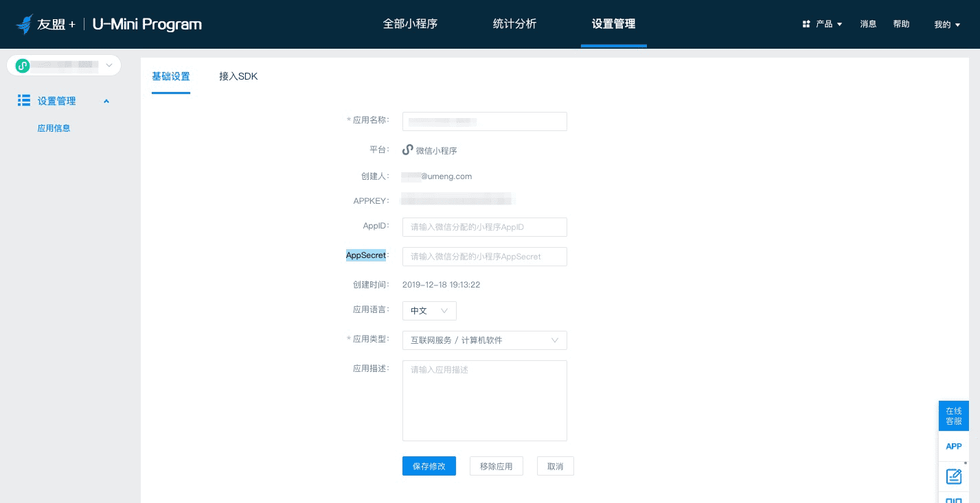Open the feedback edit icon on right edge

954,476
